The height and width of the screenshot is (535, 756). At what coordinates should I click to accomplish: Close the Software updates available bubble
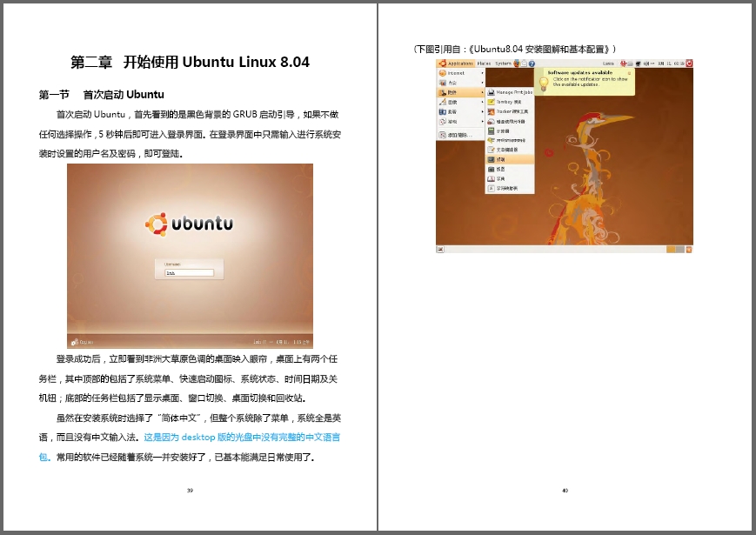pos(629,73)
